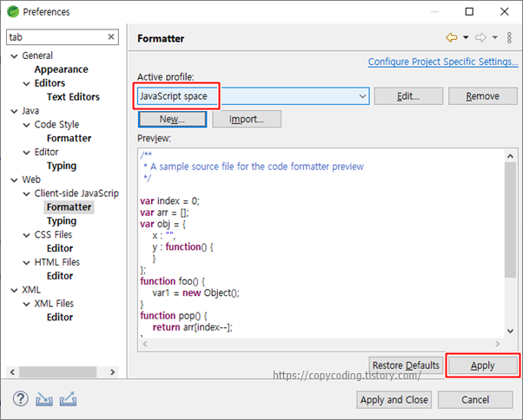Open the view menu (three dots) icon
The width and height of the screenshot is (523, 420).
tap(509, 37)
